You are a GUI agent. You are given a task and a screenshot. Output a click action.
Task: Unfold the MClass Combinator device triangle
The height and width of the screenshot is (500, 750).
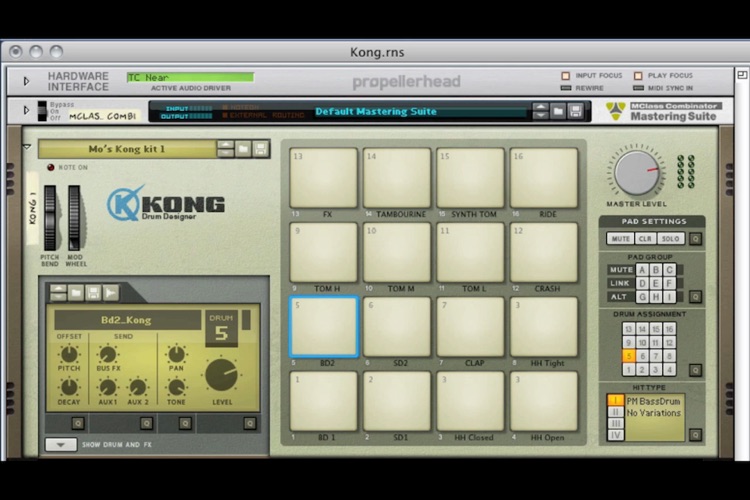point(26,111)
